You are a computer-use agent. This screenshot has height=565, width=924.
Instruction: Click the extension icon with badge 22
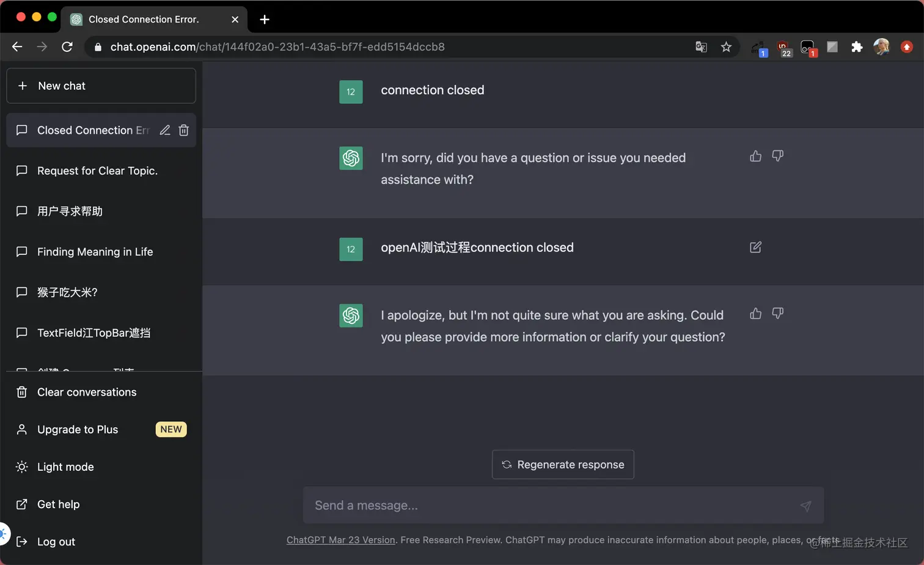pos(783,48)
